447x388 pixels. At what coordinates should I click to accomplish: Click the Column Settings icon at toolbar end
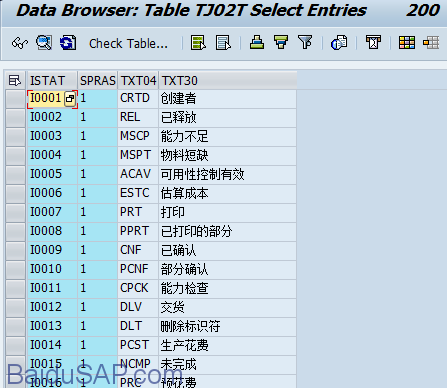(431, 43)
